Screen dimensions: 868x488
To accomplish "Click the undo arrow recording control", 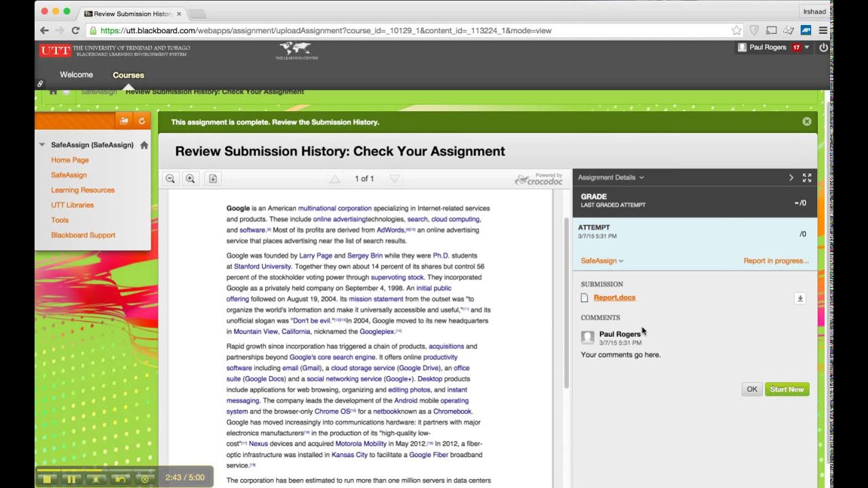I will (120, 479).
